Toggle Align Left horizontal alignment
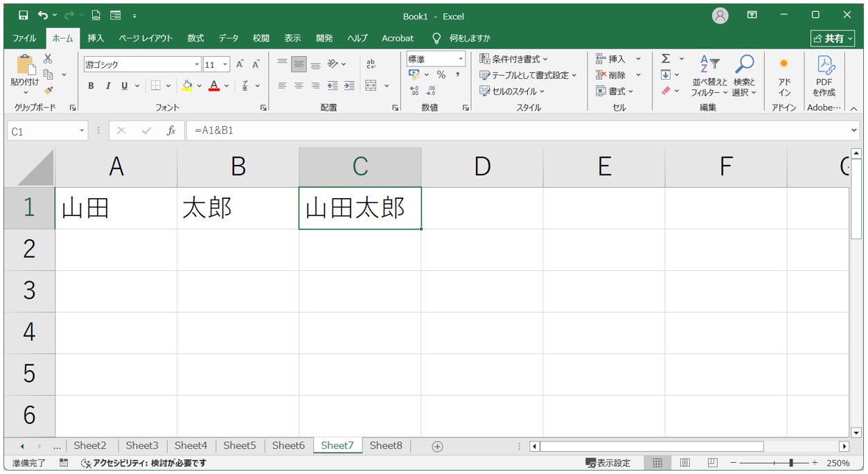Screen dimensions: 868x474 click(x=282, y=86)
